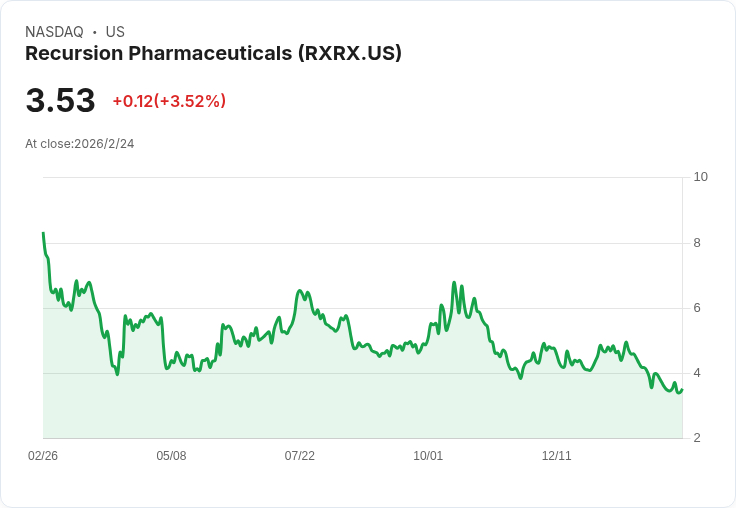Click the 8 value on price axis
This screenshot has width=736, height=508.
(x=697, y=243)
